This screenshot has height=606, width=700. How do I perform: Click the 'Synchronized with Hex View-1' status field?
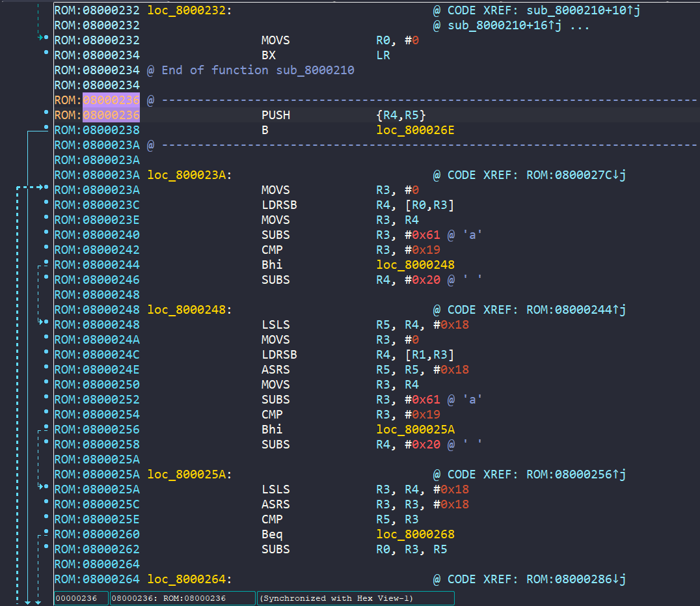355,598
